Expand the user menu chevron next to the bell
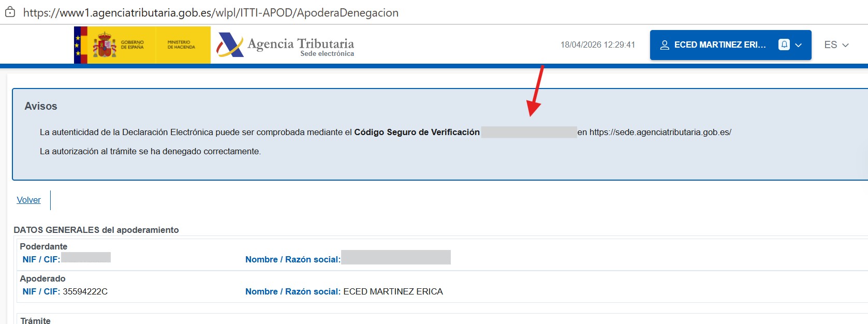868x324 pixels. coord(799,45)
